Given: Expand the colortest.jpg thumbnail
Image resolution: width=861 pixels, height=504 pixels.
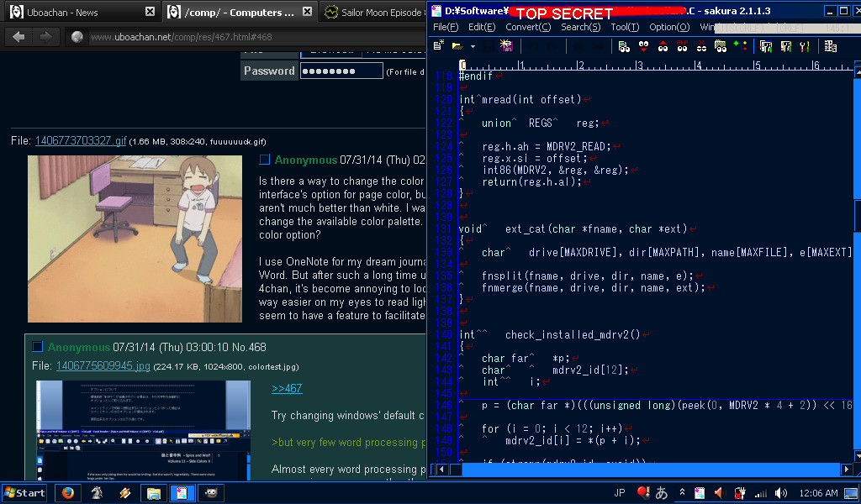Looking at the screenshot, I should [x=143, y=431].
